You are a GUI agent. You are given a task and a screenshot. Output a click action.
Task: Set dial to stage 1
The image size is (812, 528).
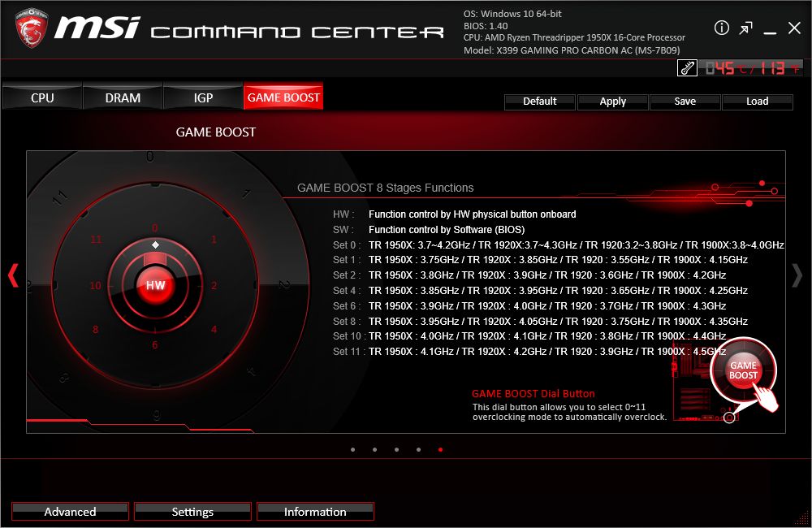point(214,240)
